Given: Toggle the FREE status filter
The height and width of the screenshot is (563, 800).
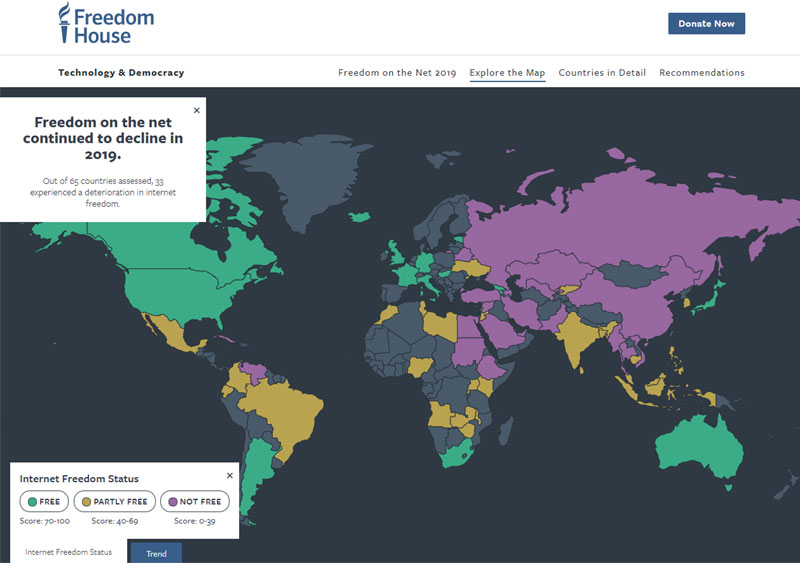Looking at the screenshot, I should coord(46,501).
